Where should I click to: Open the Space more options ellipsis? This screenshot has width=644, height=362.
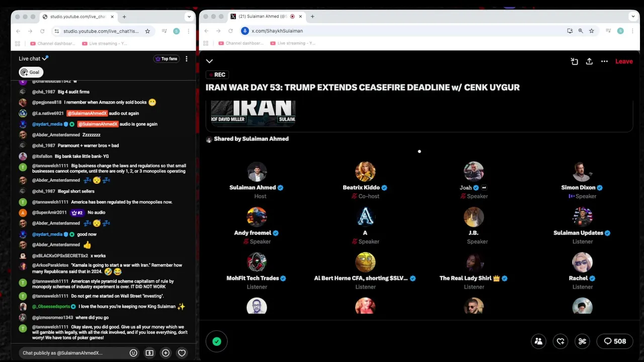click(604, 61)
